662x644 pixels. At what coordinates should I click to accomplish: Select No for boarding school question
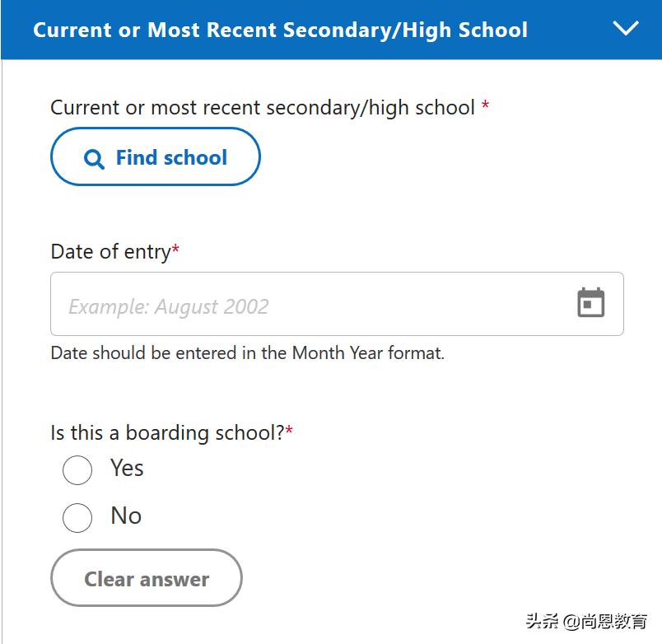(x=77, y=518)
